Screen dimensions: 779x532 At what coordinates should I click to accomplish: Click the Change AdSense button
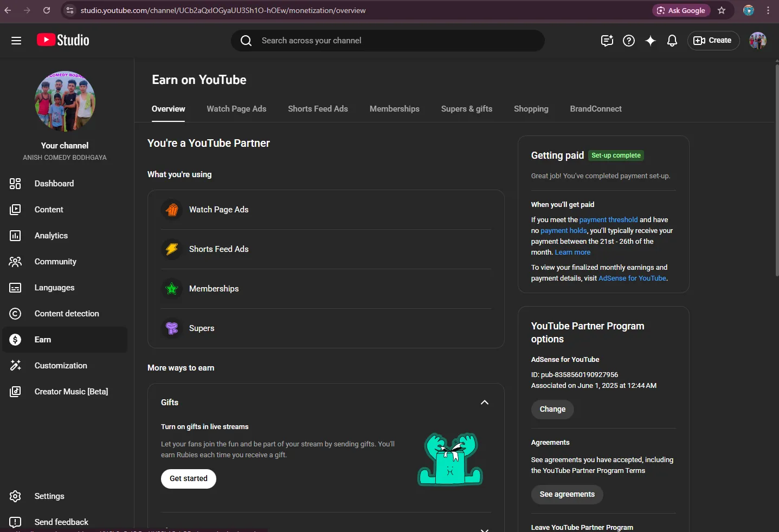click(x=552, y=410)
